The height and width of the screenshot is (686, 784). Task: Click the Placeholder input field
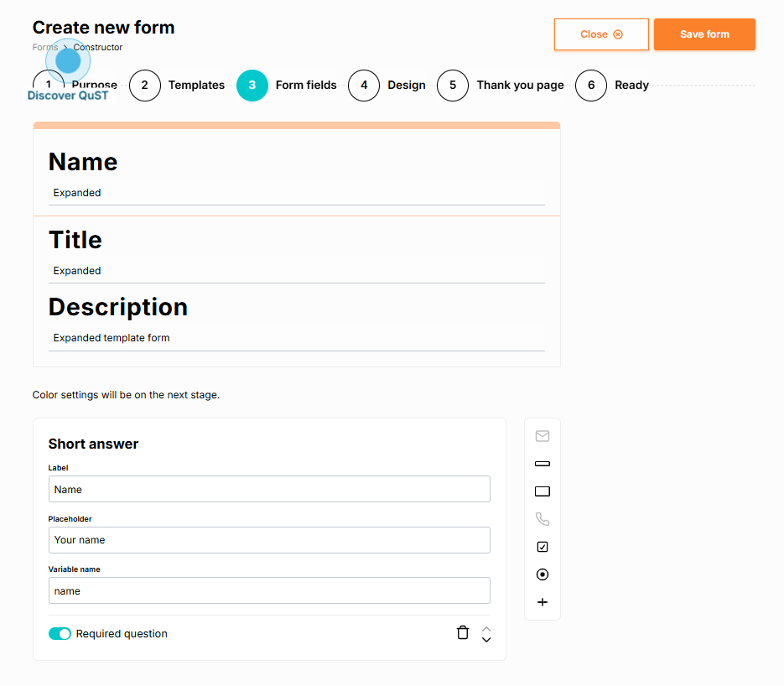coord(269,540)
